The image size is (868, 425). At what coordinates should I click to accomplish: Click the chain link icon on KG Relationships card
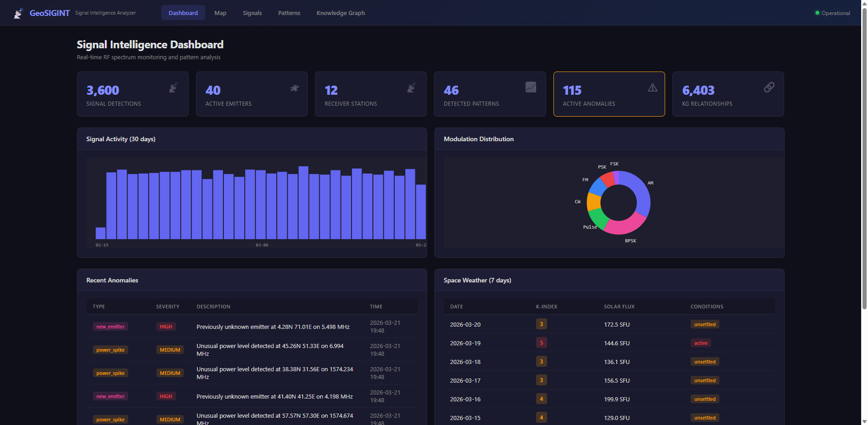tap(769, 87)
